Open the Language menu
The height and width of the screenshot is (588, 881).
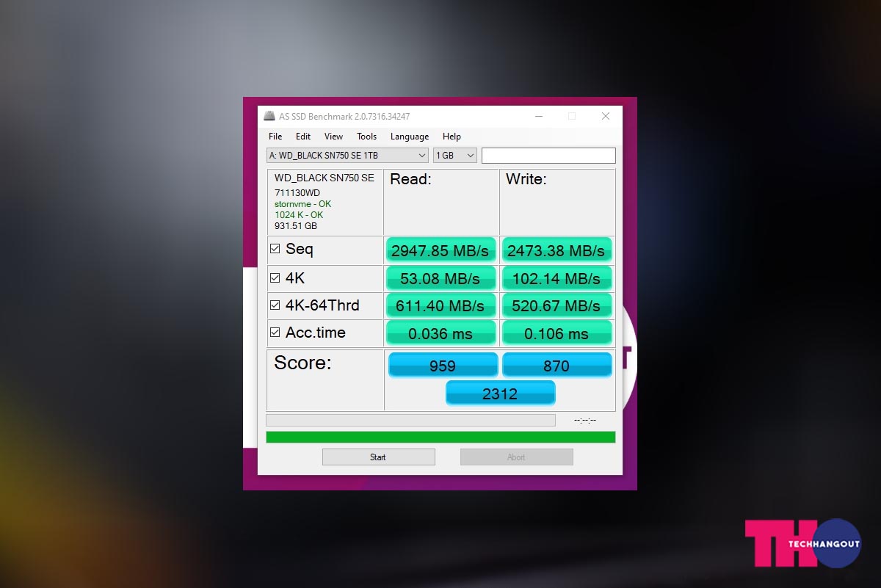(x=410, y=137)
